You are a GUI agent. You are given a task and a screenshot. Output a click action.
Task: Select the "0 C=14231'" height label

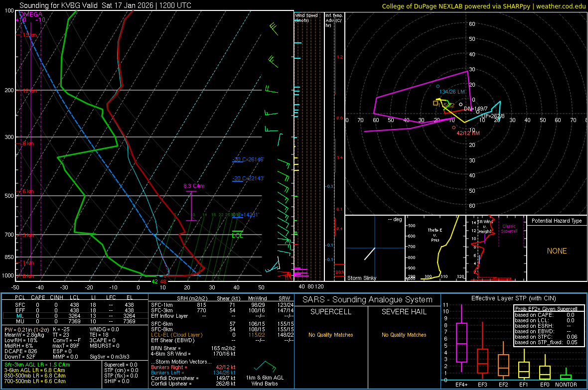pos(246,215)
